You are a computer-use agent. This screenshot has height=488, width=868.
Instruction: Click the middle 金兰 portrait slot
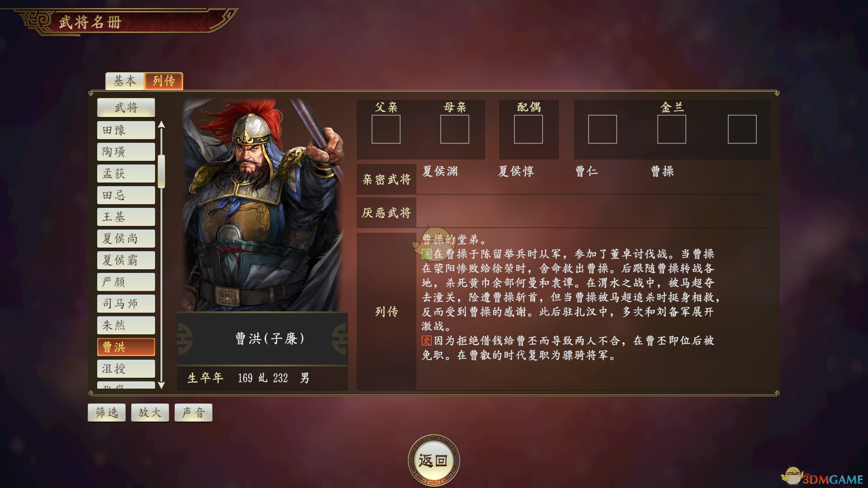[672, 129]
